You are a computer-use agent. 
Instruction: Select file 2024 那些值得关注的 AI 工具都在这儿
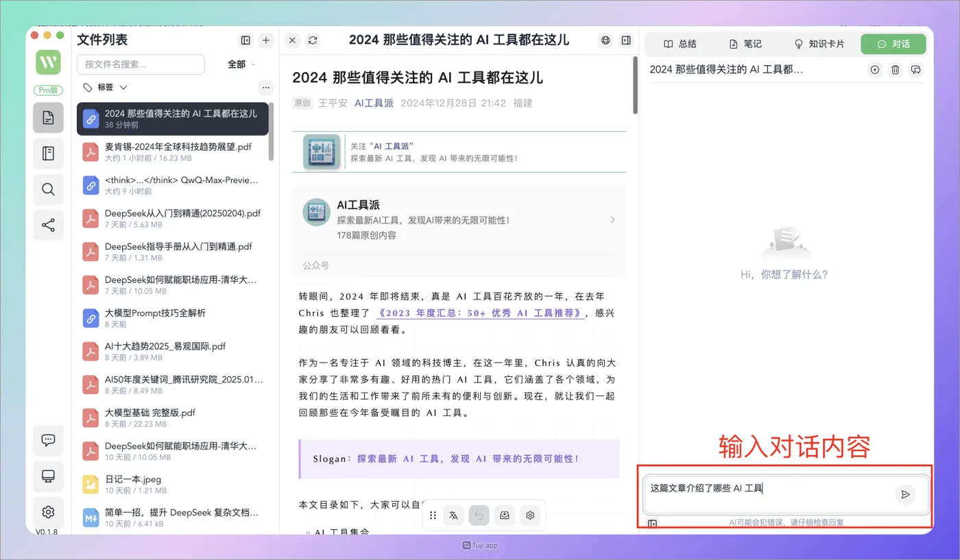(x=173, y=119)
